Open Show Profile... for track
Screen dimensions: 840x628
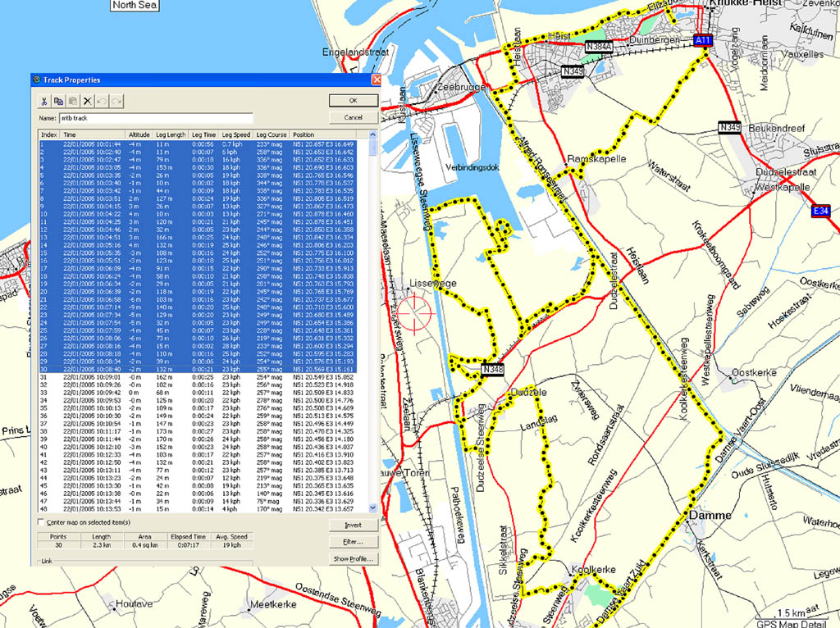[x=353, y=558]
